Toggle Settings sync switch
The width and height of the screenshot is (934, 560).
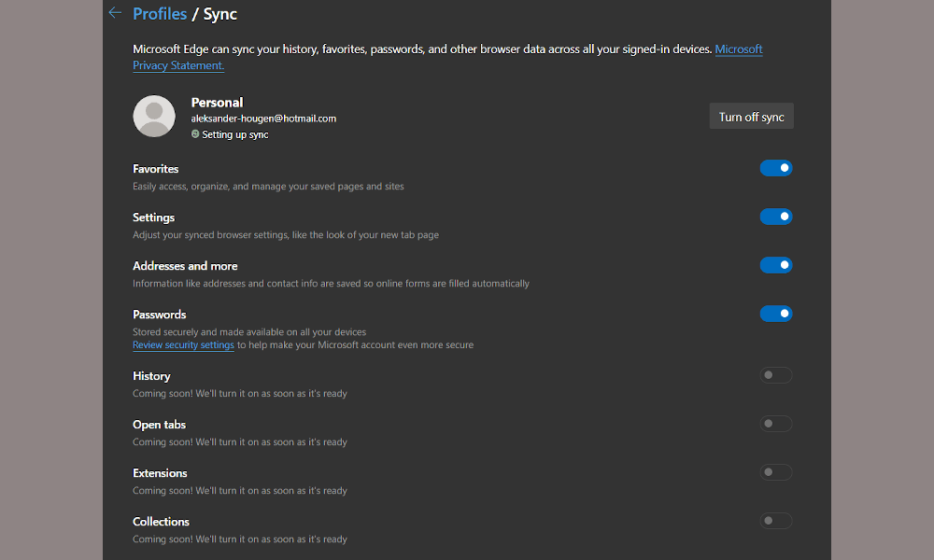coord(775,217)
